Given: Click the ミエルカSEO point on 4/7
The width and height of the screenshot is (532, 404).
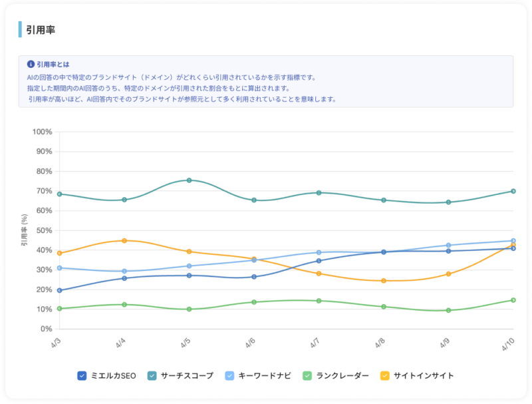Looking at the screenshot, I should (319, 261).
